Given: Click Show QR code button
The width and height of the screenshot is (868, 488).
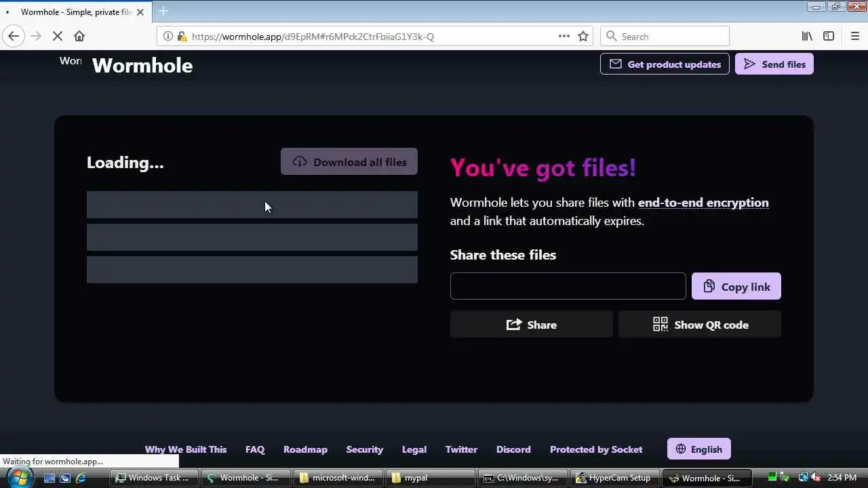Looking at the screenshot, I should tap(700, 324).
